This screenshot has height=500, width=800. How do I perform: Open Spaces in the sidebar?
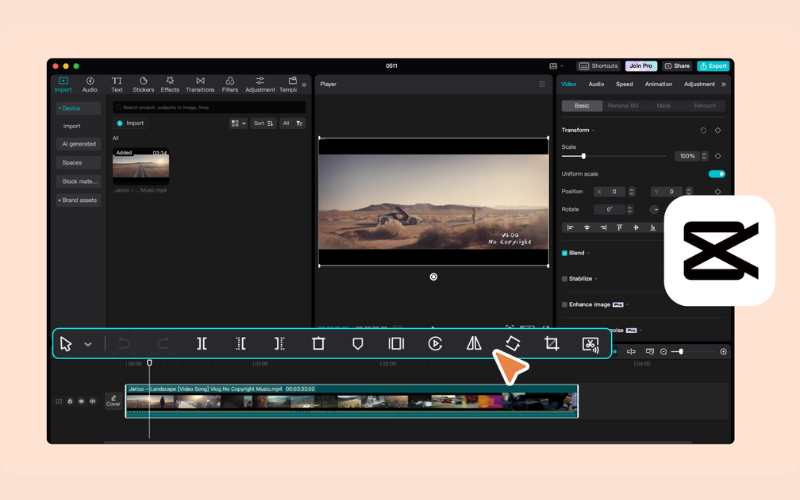(x=79, y=163)
